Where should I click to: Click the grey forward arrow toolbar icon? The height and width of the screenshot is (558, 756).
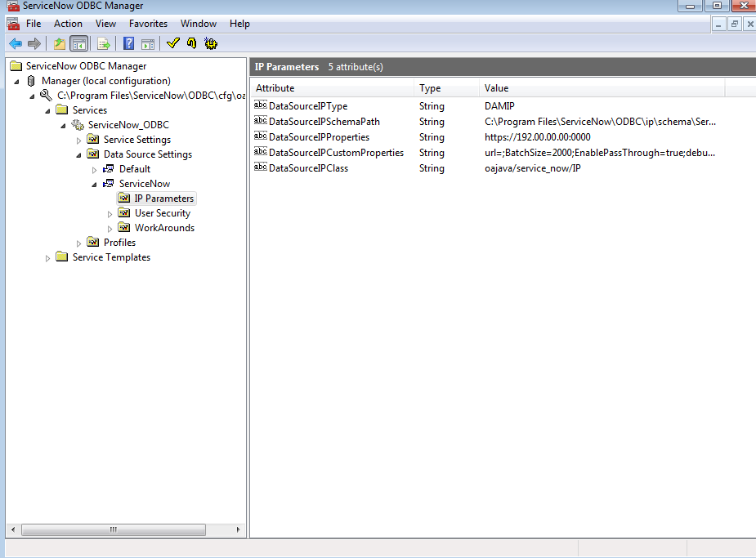pyautogui.click(x=34, y=44)
